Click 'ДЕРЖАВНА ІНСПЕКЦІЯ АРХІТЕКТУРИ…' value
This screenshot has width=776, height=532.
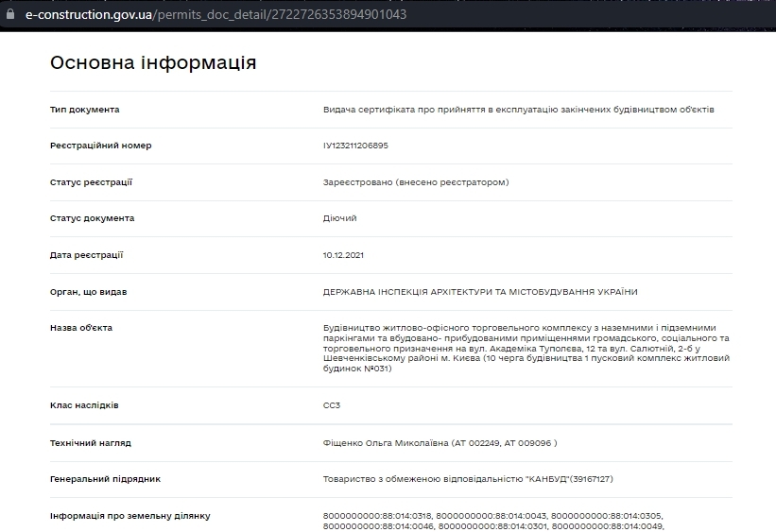[480, 292]
